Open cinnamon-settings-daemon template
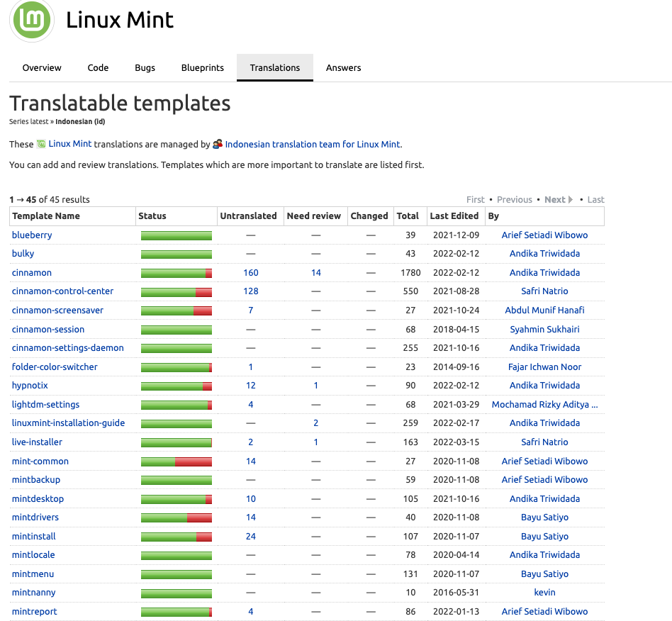Viewport: 672px width, 621px height. [x=68, y=347]
